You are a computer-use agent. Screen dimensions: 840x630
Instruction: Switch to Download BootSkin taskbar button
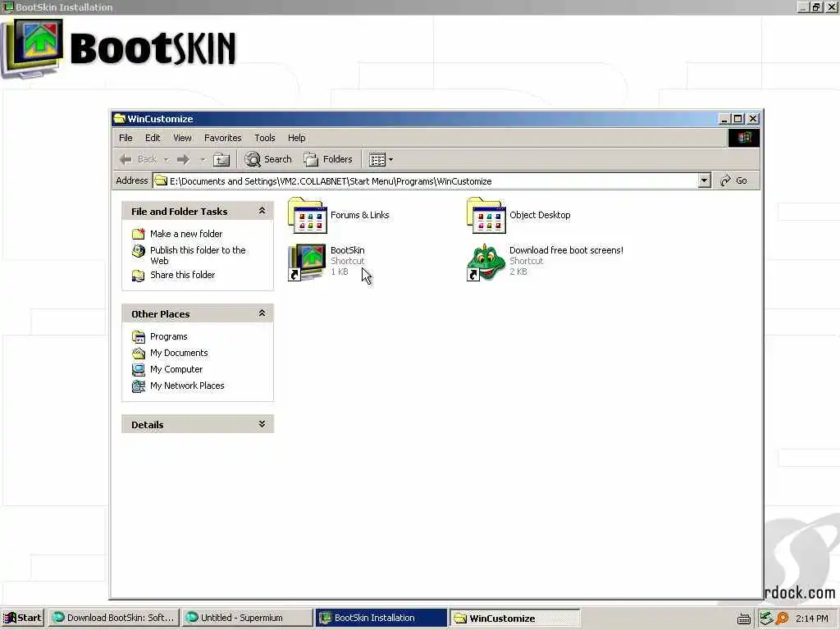coord(113,619)
